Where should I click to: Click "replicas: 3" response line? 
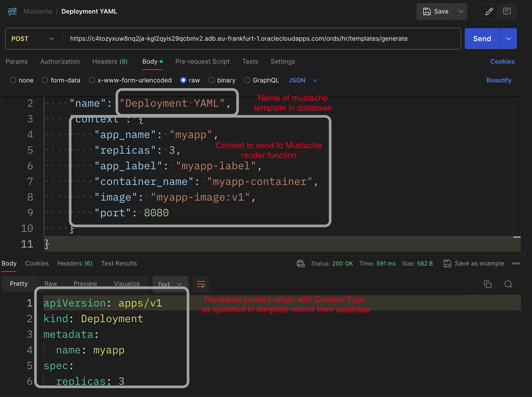click(90, 381)
